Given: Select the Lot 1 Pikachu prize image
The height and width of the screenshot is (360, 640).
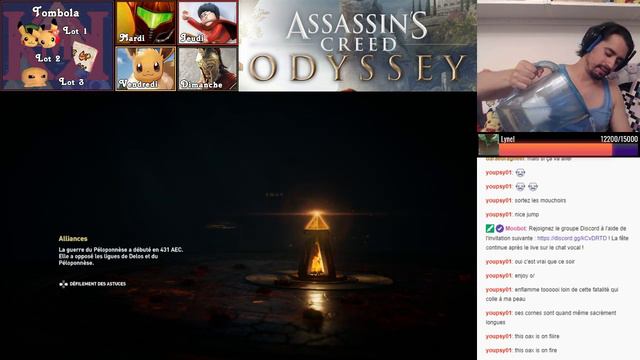Looking at the screenshot, I should pyautogui.click(x=38, y=35).
